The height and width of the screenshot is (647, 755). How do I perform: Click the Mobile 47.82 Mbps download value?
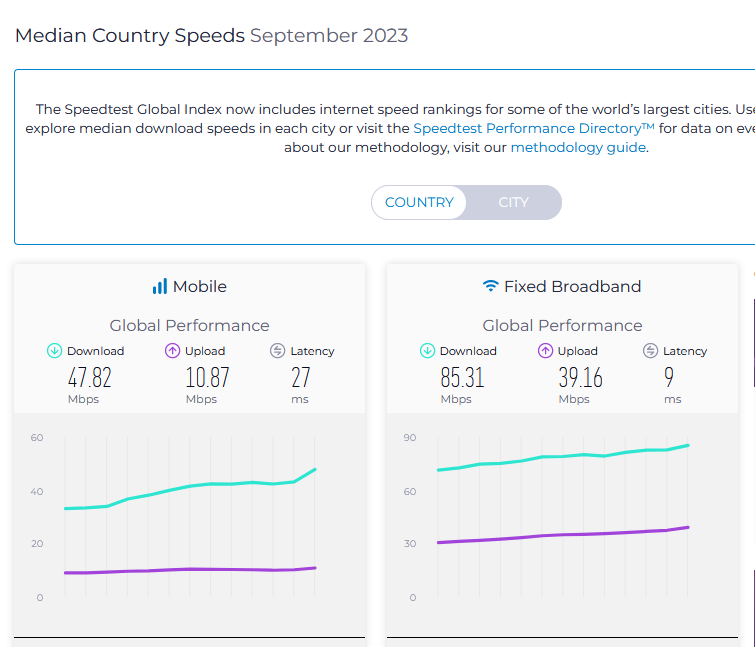coord(89,378)
